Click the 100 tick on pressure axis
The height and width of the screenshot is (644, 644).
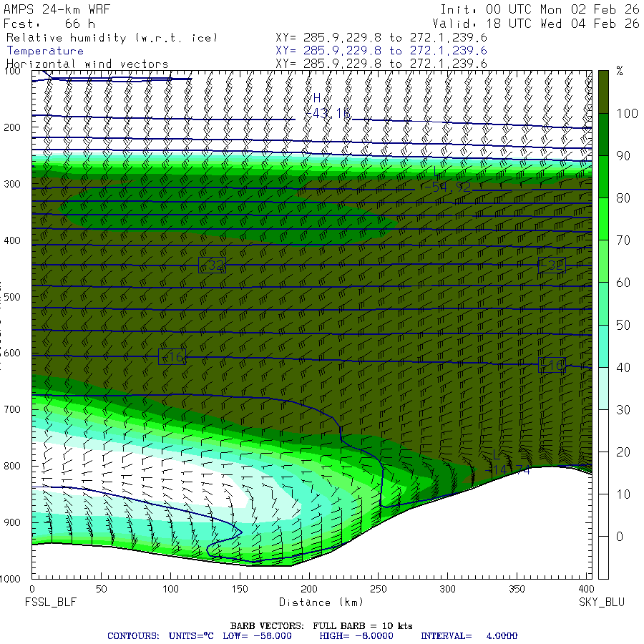point(12,71)
